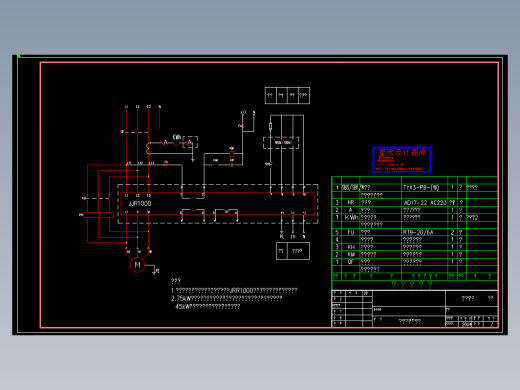Click the KM code cell in the parts table
The height and width of the screenshot is (390, 520).
click(x=351, y=255)
